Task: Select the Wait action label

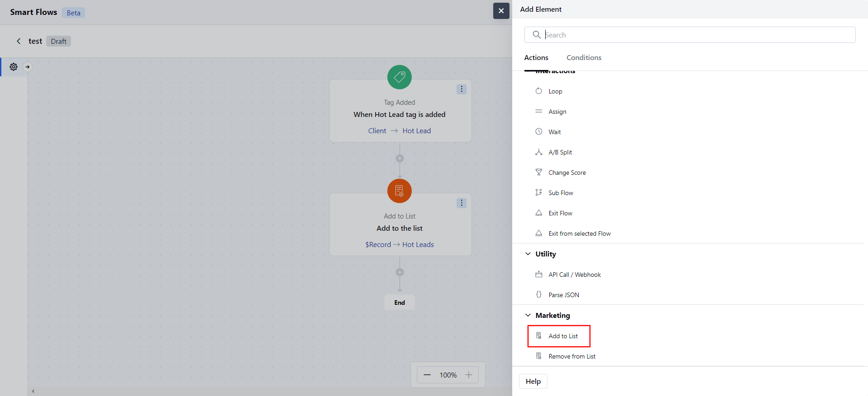Action: click(555, 132)
